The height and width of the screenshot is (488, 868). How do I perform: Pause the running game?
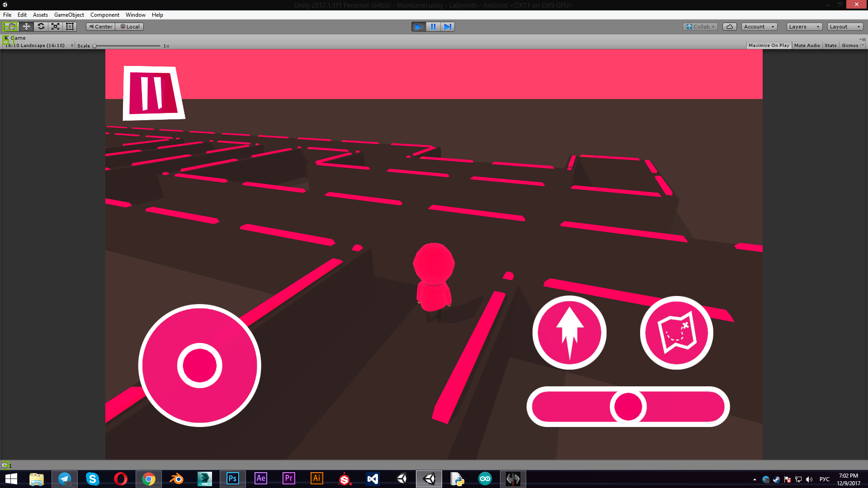pyautogui.click(x=433, y=27)
